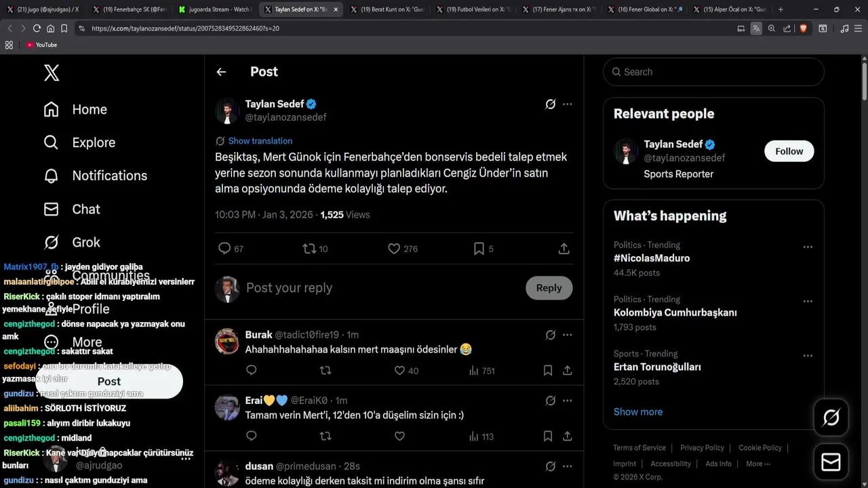Open more options on dusan's reply
Image resolution: width=868 pixels, height=488 pixels.
coord(568,466)
